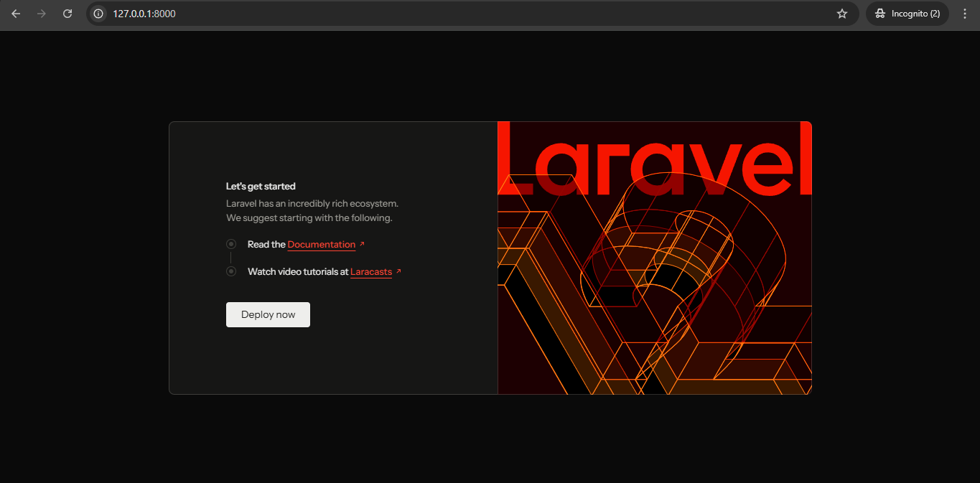The image size is (980, 483).
Task: Click the text "Laravel has an incredibly rich ecosystem."
Action: click(312, 204)
